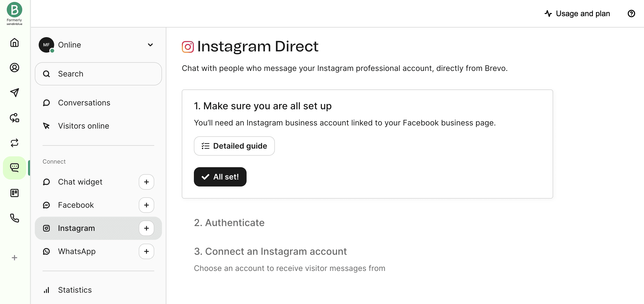
Task: Select Visitors online menu item
Action: tap(83, 126)
